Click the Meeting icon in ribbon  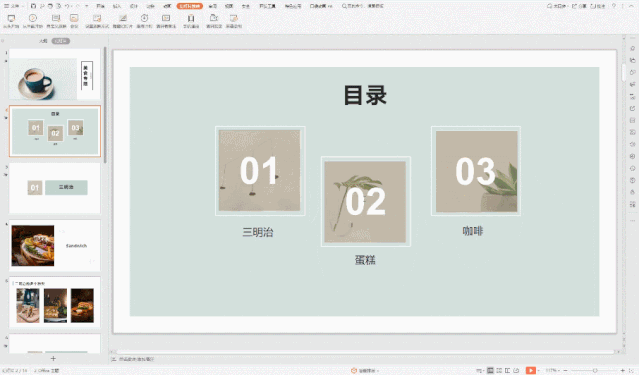[x=74, y=19]
